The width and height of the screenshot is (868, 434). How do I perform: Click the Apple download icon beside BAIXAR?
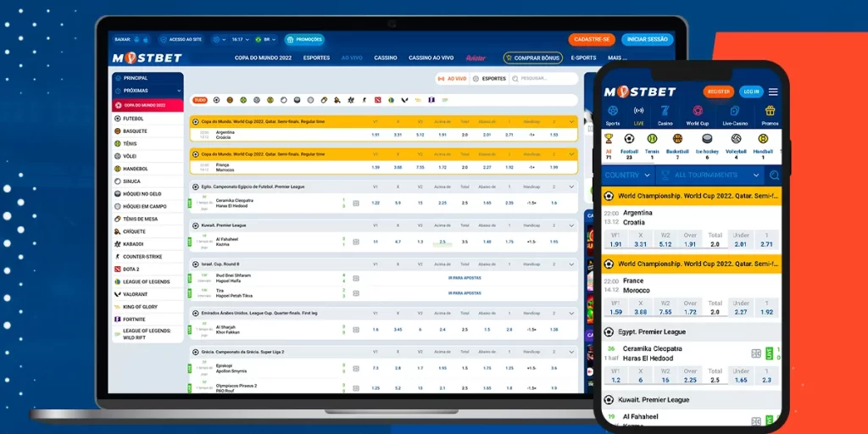[x=146, y=39]
